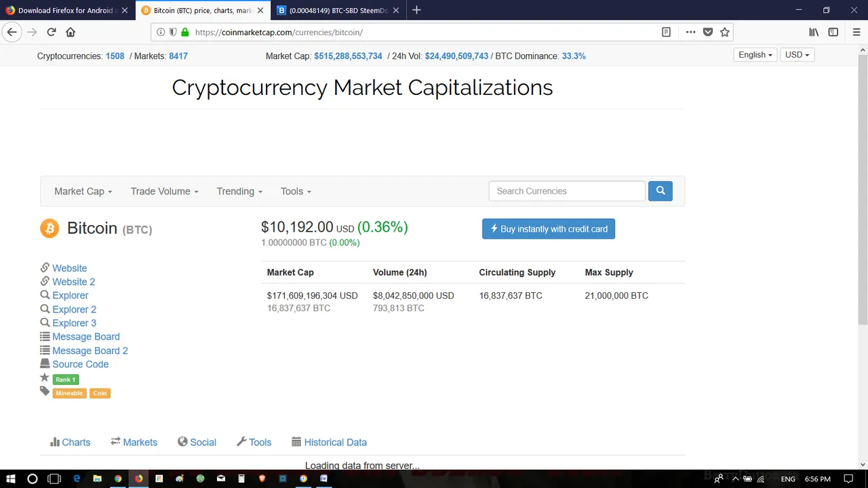Open Message Board link

click(85, 337)
